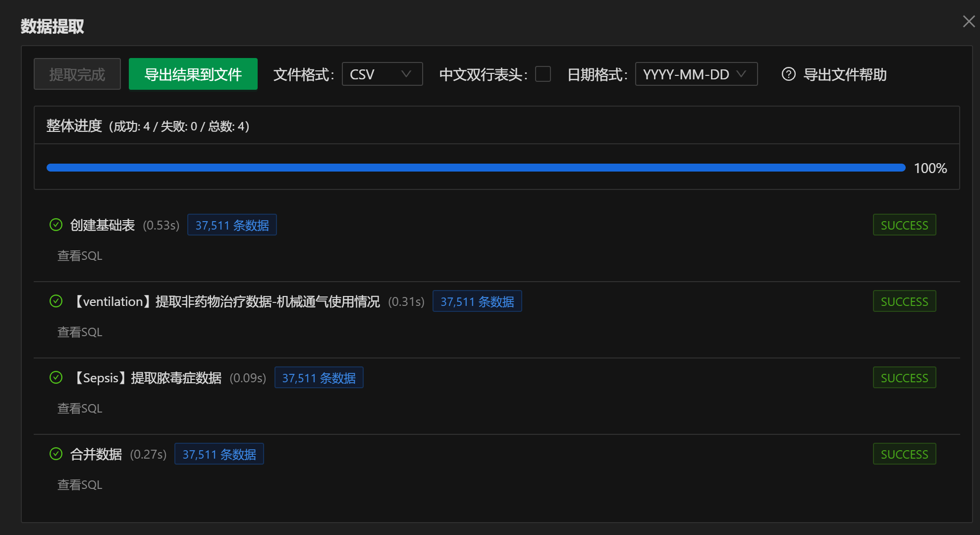This screenshot has width=980, height=535.
Task: Click the help question-mark icon
Action: pos(788,74)
